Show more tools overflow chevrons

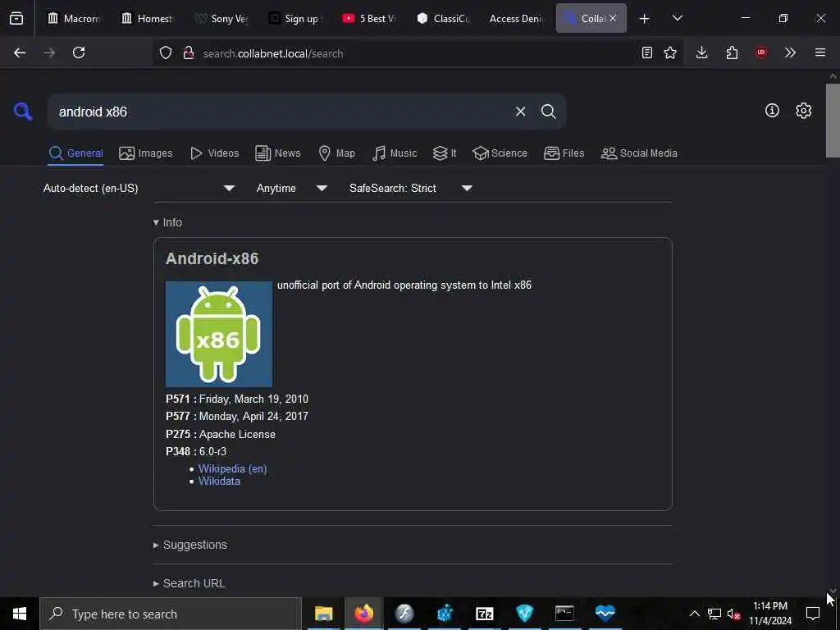pos(790,52)
